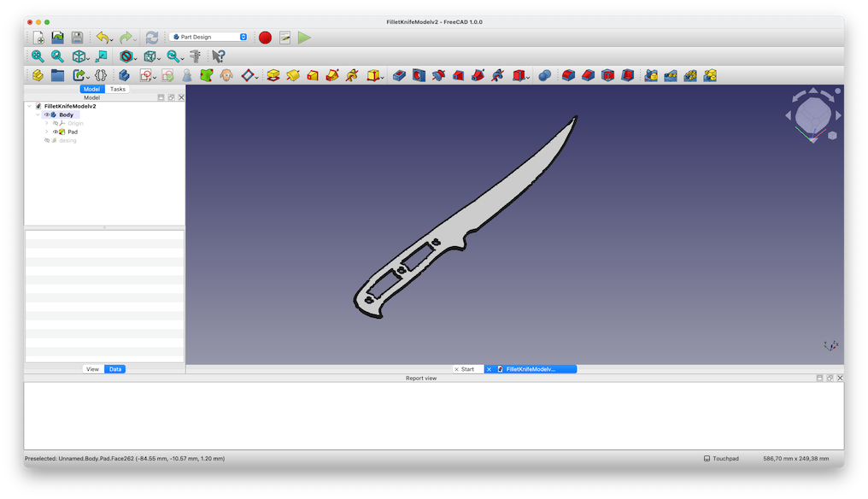
Task: Click the Fit All zoom icon
Action: click(x=38, y=56)
